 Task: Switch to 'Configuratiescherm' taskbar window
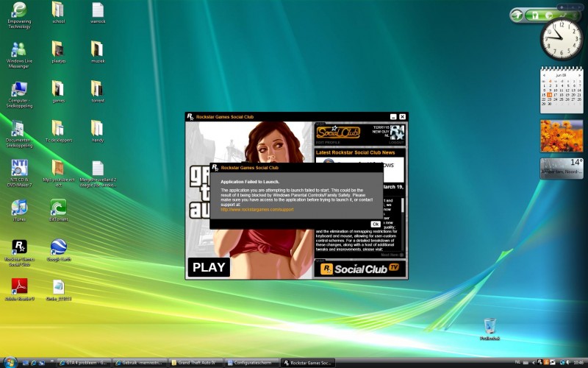coord(252,363)
